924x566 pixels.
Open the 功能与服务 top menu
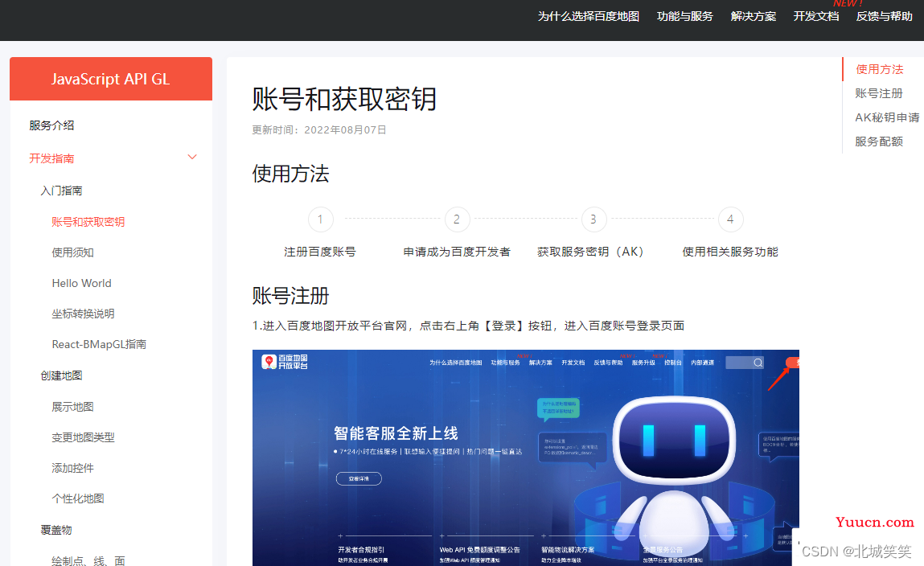(684, 17)
